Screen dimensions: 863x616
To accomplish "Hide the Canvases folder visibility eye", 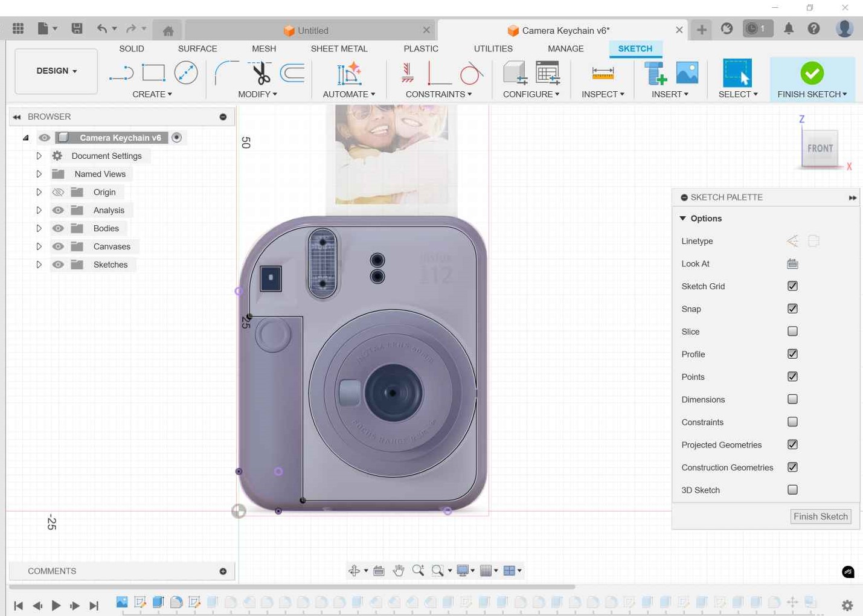I will (x=58, y=246).
